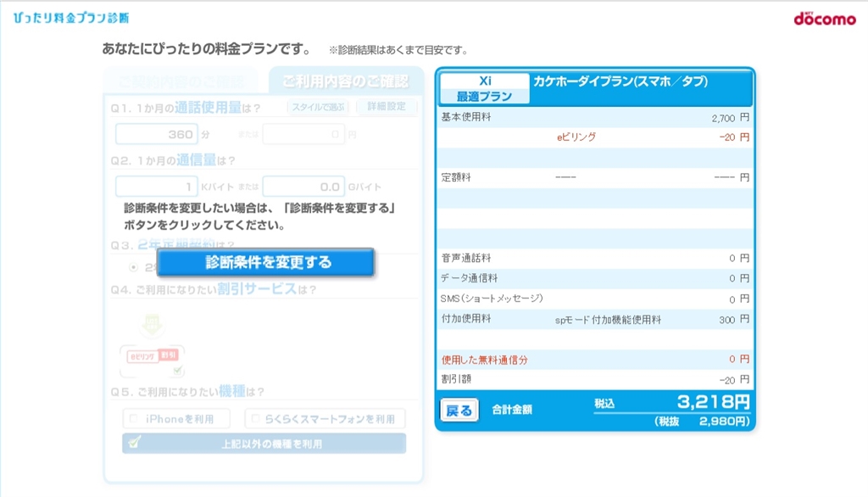
Task: Select the Q3 2年定期契約 radio button
Action: coord(133,267)
